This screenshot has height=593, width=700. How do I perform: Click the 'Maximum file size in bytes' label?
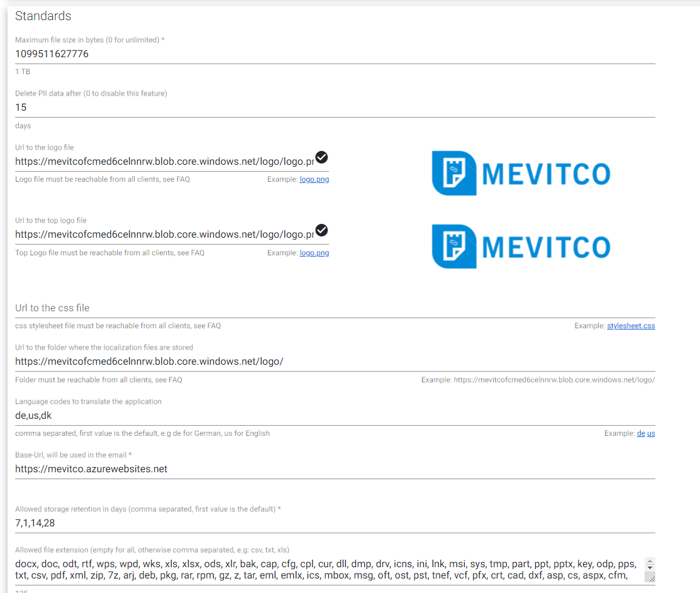tap(90, 40)
